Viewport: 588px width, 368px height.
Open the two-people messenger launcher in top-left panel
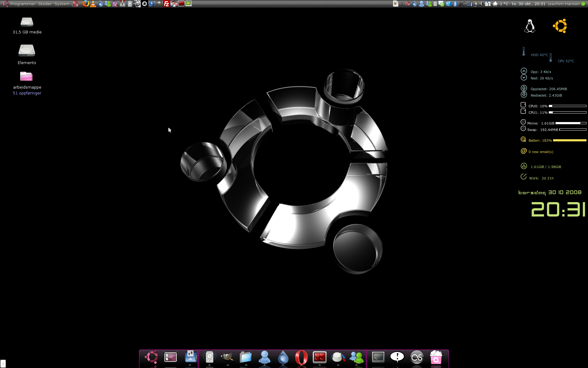tap(108, 4)
